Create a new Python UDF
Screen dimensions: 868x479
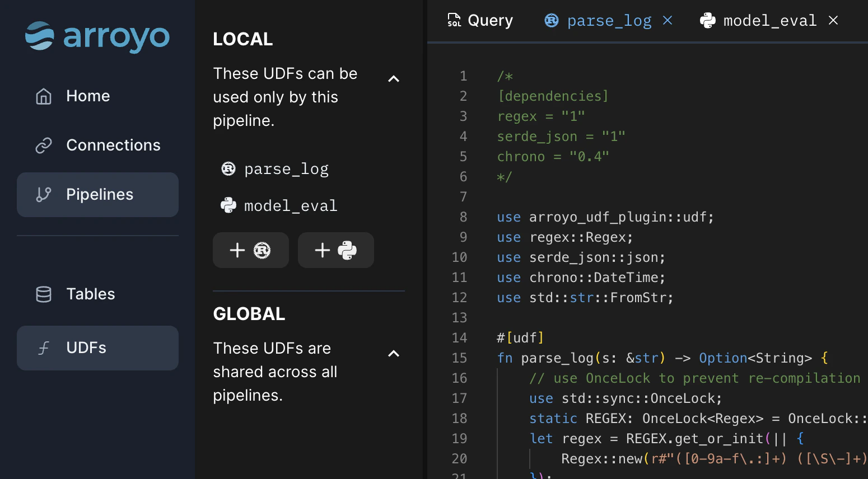coord(335,250)
